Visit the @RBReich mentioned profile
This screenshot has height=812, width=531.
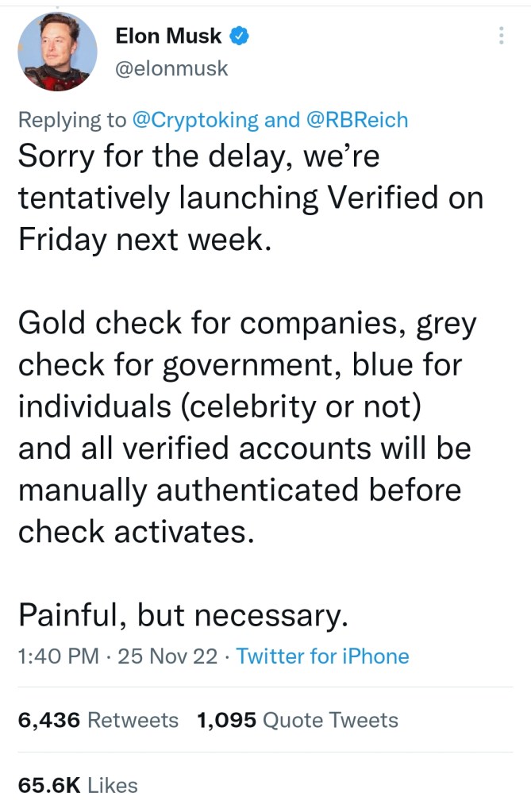356,120
